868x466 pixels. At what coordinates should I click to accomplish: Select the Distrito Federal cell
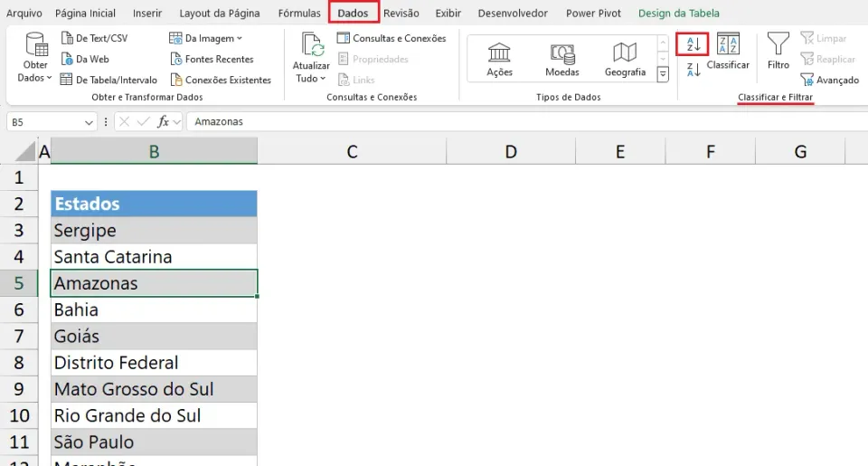[154, 362]
